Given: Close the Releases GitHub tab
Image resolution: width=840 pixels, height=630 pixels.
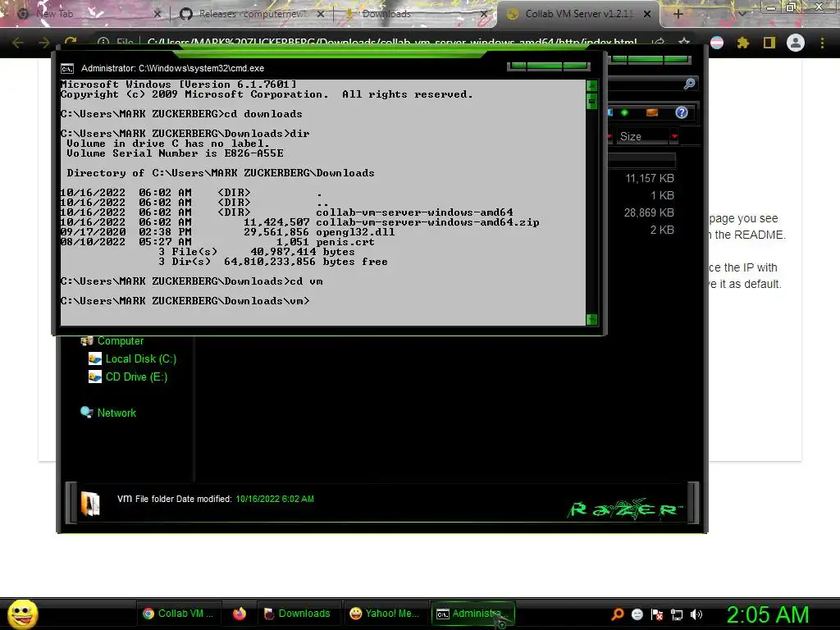Looking at the screenshot, I should click(x=321, y=14).
